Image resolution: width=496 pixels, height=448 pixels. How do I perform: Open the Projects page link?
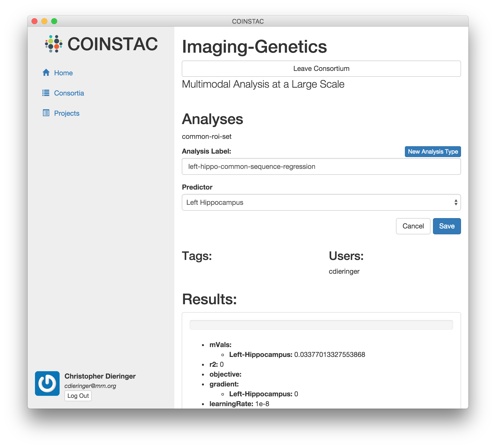[67, 113]
